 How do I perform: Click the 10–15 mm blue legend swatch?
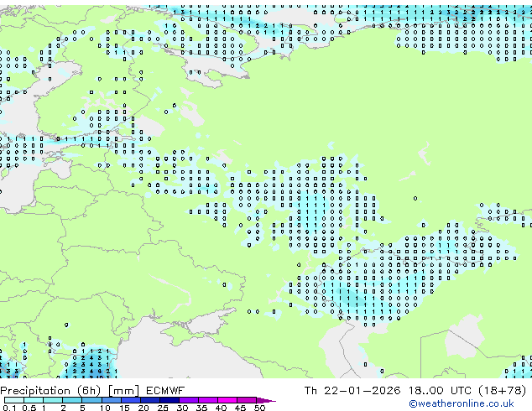[x=112, y=400]
